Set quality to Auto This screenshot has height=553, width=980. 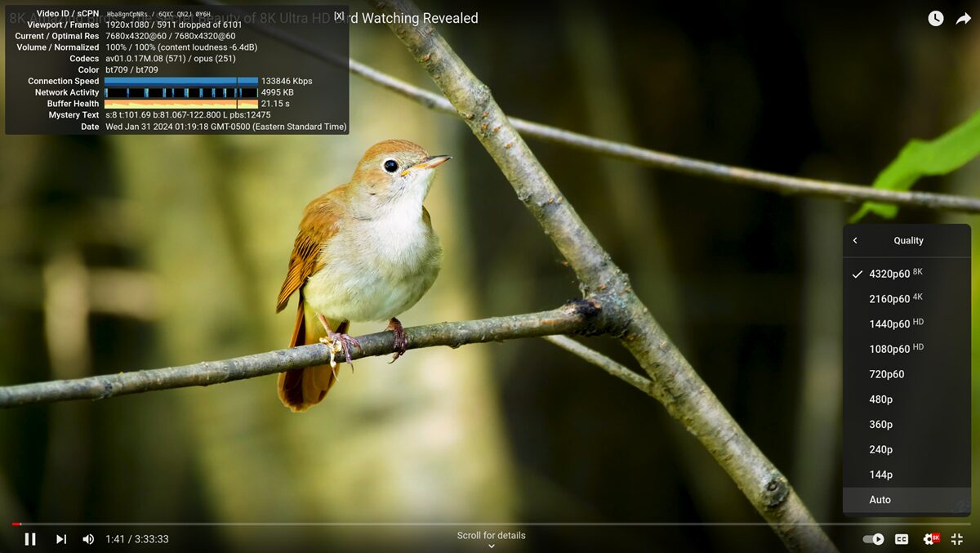[x=906, y=500]
